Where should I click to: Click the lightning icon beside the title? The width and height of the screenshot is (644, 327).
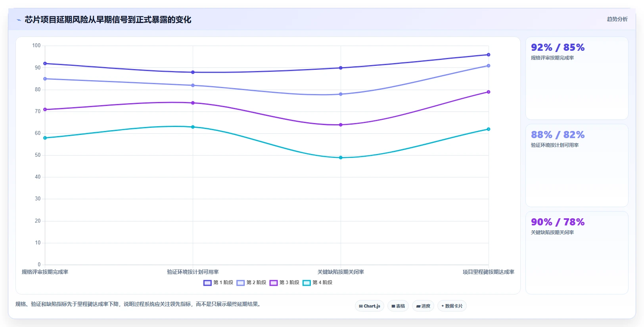click(19, 20)
